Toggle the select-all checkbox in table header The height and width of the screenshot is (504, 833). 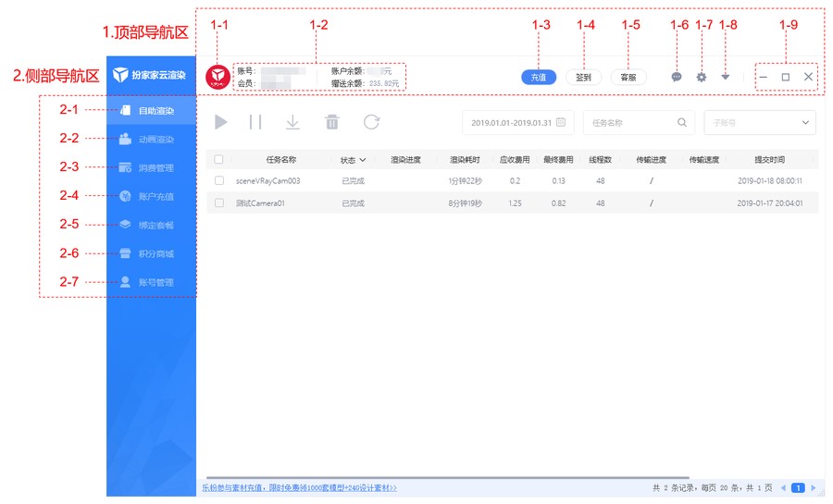pos(219,160)
